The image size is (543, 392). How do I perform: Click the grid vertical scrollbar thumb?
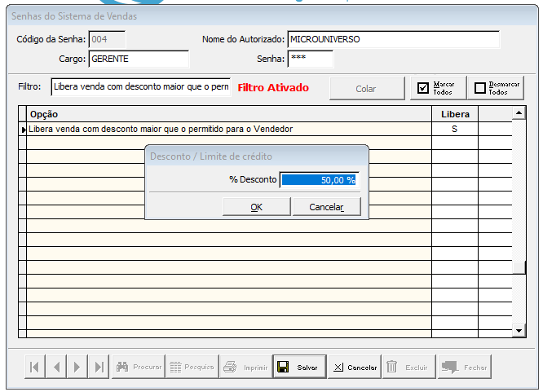519,267
